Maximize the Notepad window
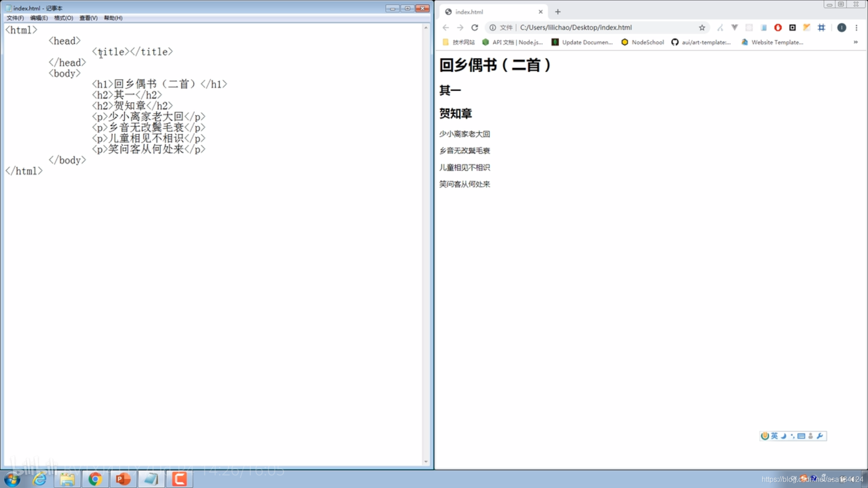Image resolution: width=868 pixels, height=488 pixels. point(407,8)
